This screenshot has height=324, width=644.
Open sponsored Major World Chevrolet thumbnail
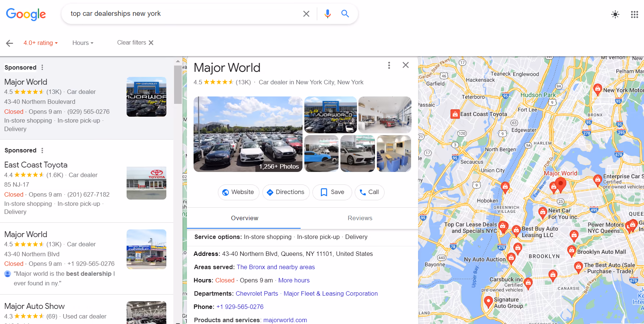(x=146, y=97)
